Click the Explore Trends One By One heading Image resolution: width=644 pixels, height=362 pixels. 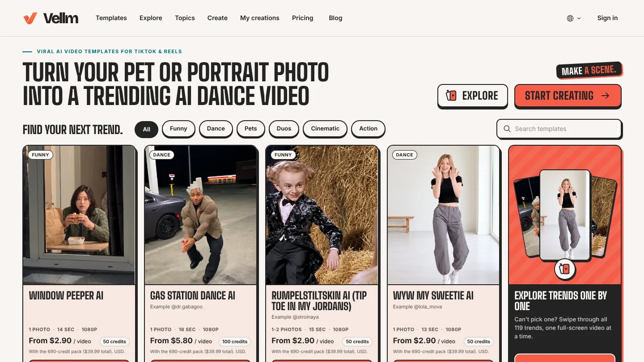[561, 301]
